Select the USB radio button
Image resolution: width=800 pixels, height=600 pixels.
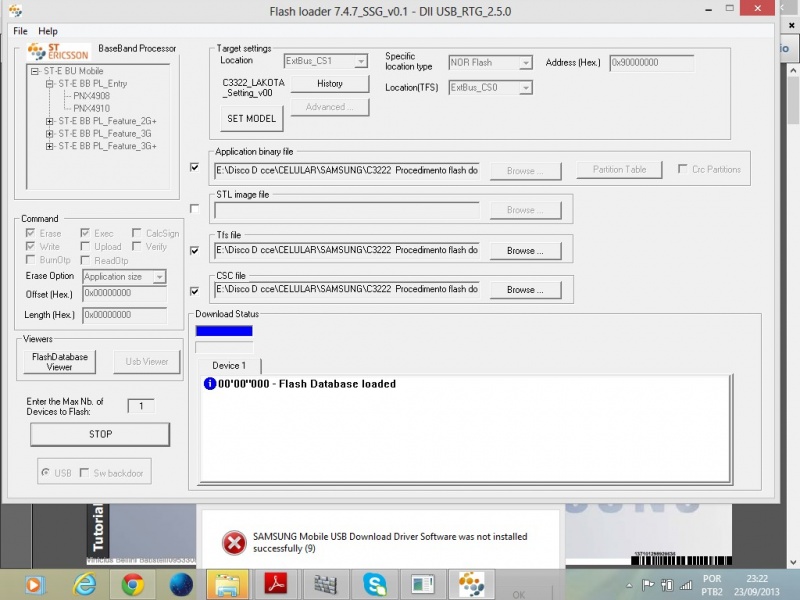[45, 472]
